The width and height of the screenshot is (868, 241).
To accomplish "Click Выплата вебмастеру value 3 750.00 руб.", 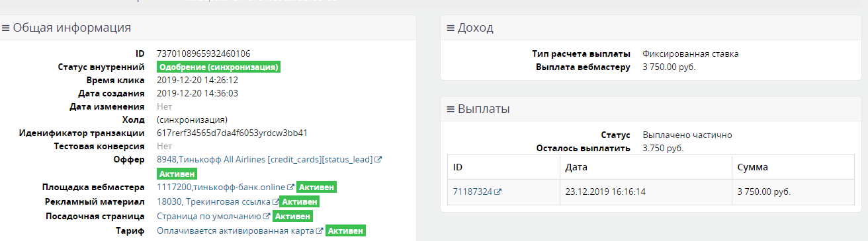I will coord(669,67).
